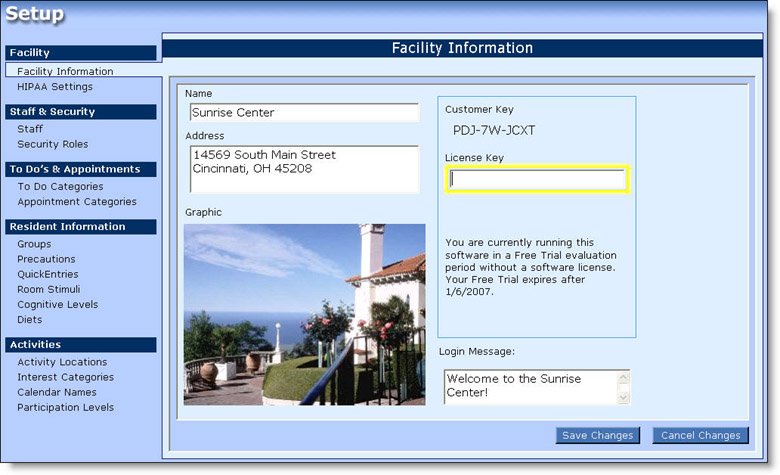The width and height of the screenshot is (780, 475).
Task: Open Appointment Categories
Action: coord(77,201)
